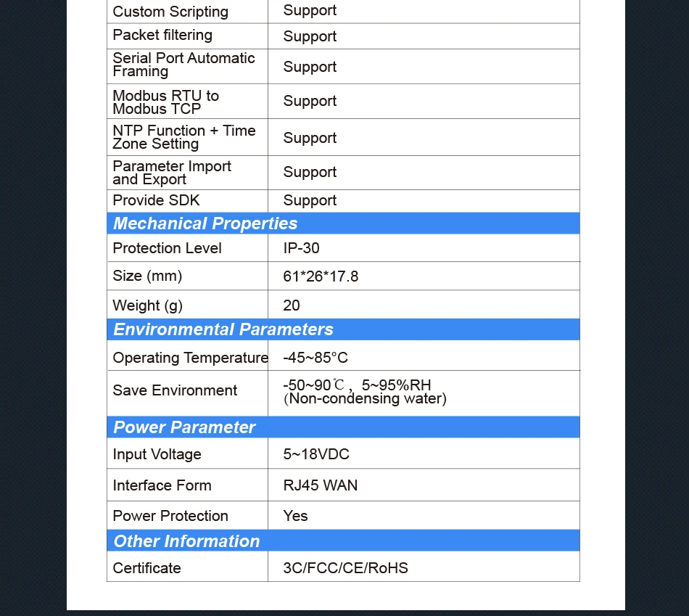Click the '-45~85°C' temperature value

(x=315, y=358)
